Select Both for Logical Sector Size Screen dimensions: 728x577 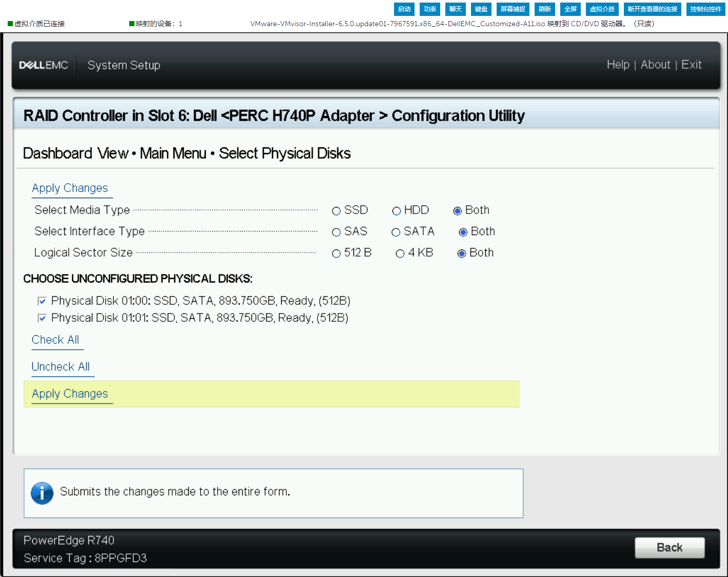[462, 254]
